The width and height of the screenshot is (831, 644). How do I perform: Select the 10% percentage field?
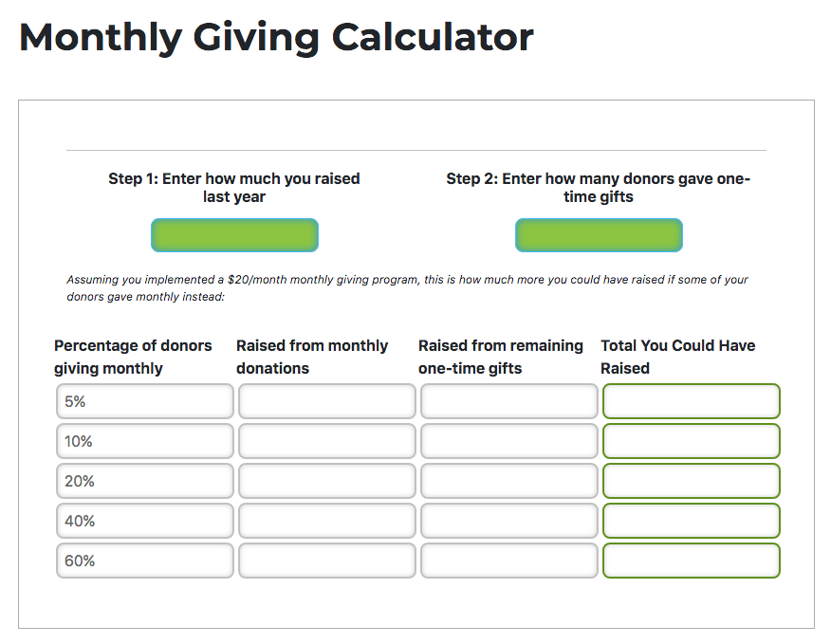(145, 441)
